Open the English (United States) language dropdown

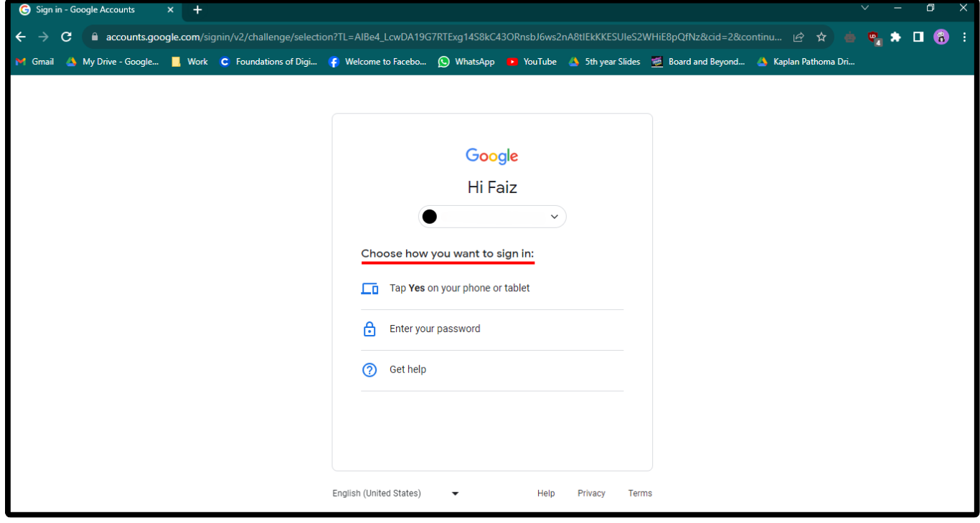point(396,494)
